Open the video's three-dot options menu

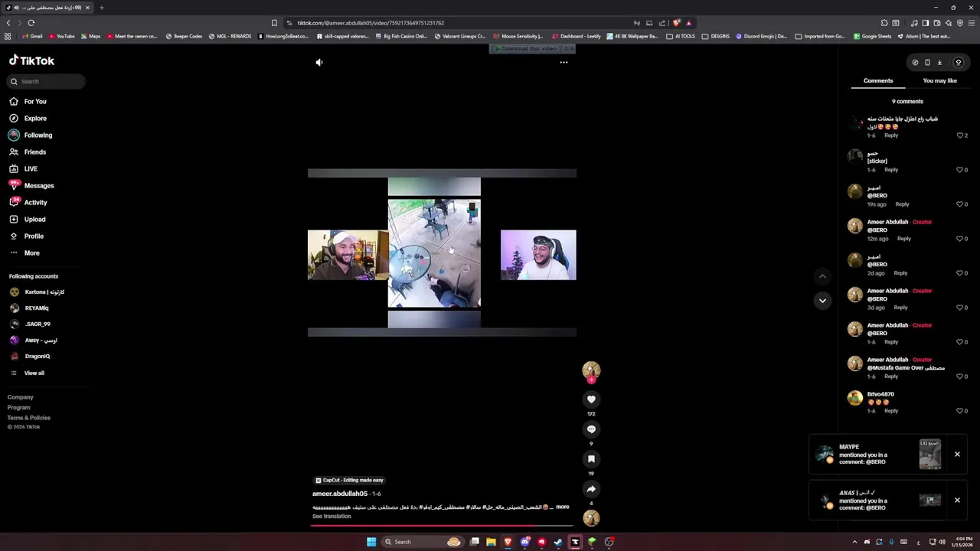click(x=563, y=63)
